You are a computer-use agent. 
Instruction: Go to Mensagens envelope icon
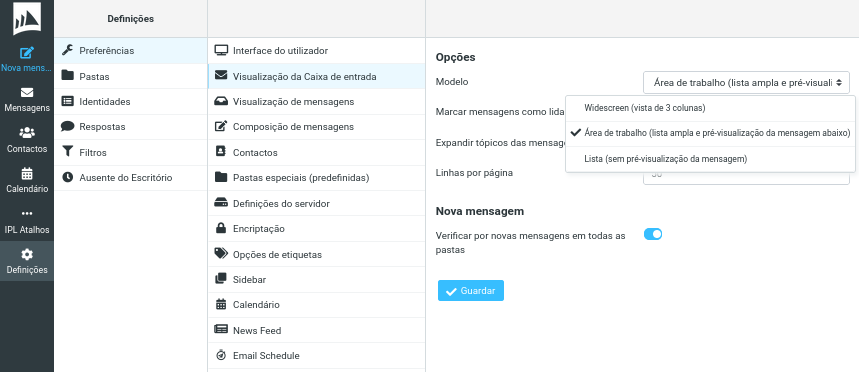[x=26, y=93]
